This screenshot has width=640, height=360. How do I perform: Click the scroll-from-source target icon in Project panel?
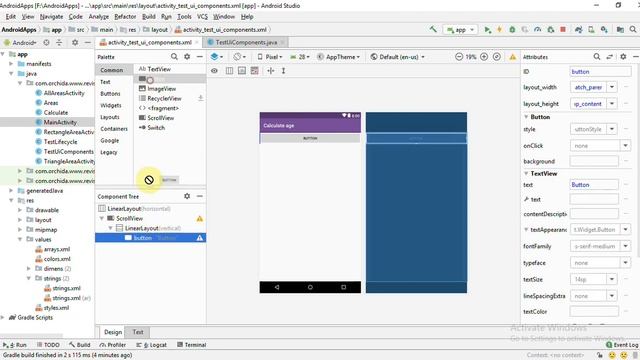tap(47, 42)
